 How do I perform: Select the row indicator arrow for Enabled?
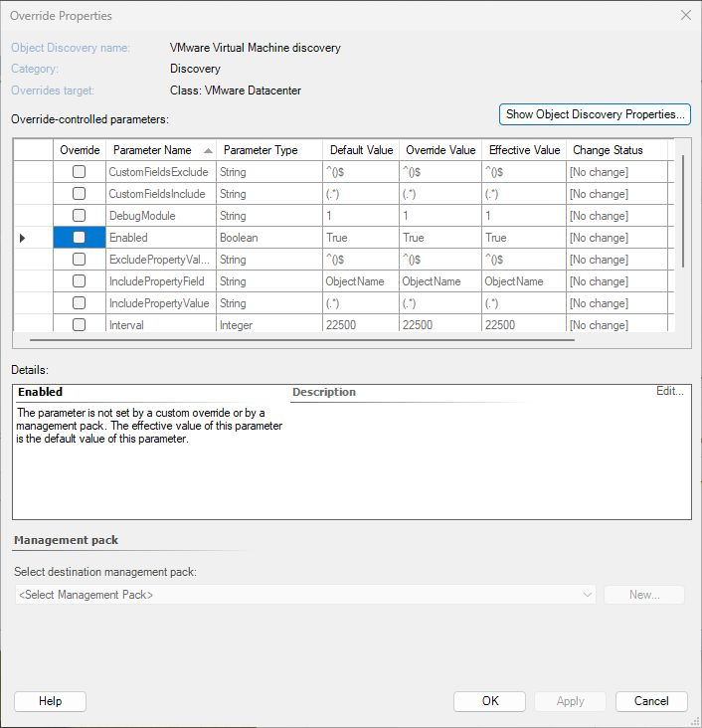[x=22, y=238]
